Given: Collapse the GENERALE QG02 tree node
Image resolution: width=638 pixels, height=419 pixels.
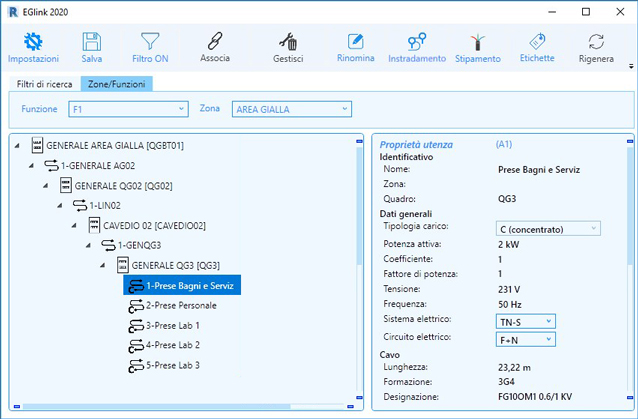Looking at the screenshot, I should [x=46, y=185].
